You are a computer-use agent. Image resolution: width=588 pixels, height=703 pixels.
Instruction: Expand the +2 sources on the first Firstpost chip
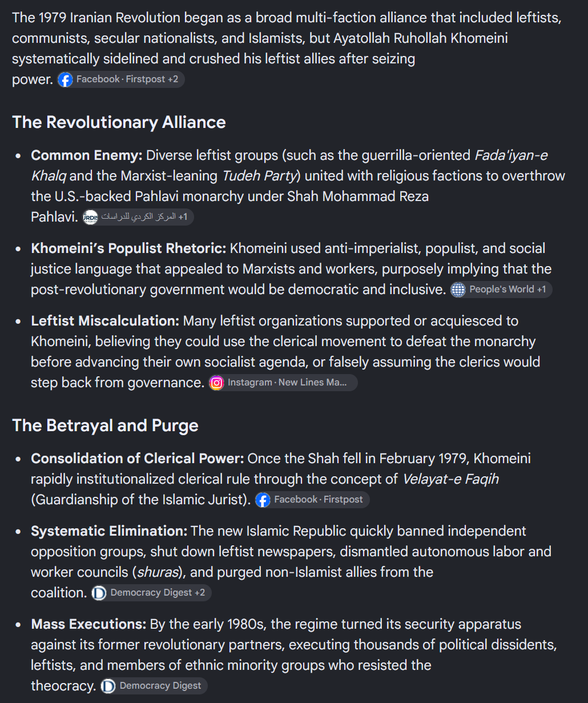point(173,79)
